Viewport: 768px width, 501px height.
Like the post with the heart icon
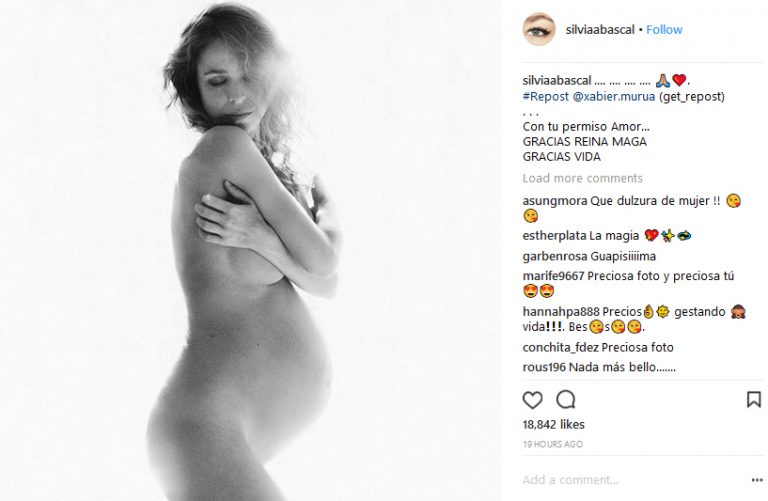(x=532, y=400)
